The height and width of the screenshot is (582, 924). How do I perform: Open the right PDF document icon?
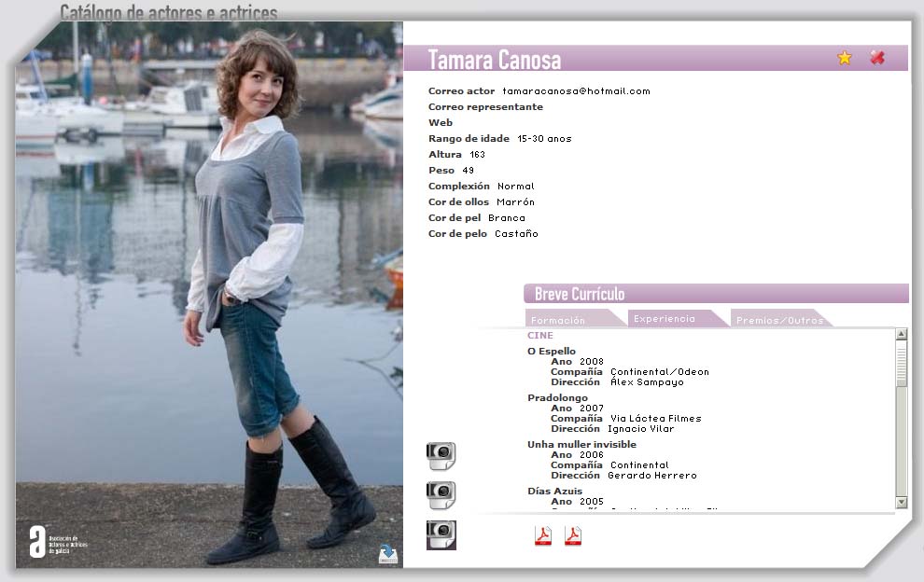[x=573, y=535]
